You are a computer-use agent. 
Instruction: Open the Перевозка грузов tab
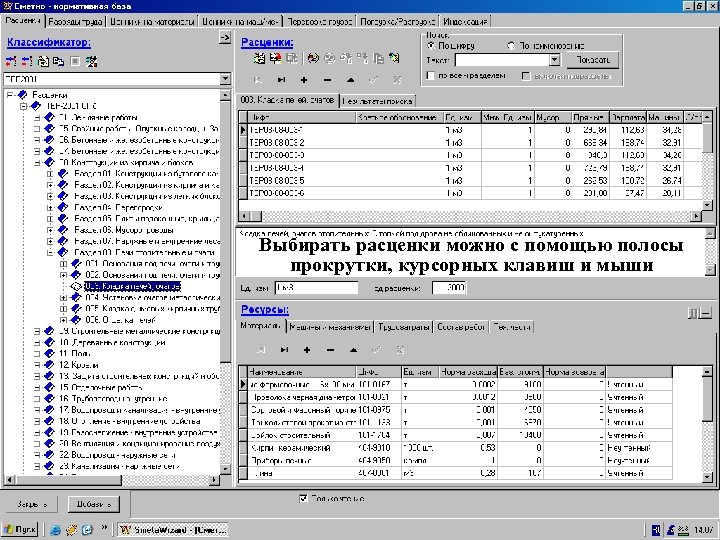[320, 22]
